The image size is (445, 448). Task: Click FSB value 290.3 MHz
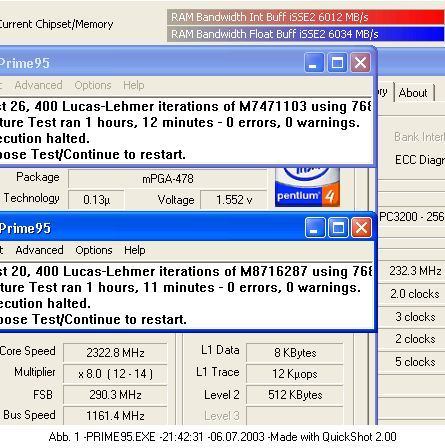[x=115, y=395]
